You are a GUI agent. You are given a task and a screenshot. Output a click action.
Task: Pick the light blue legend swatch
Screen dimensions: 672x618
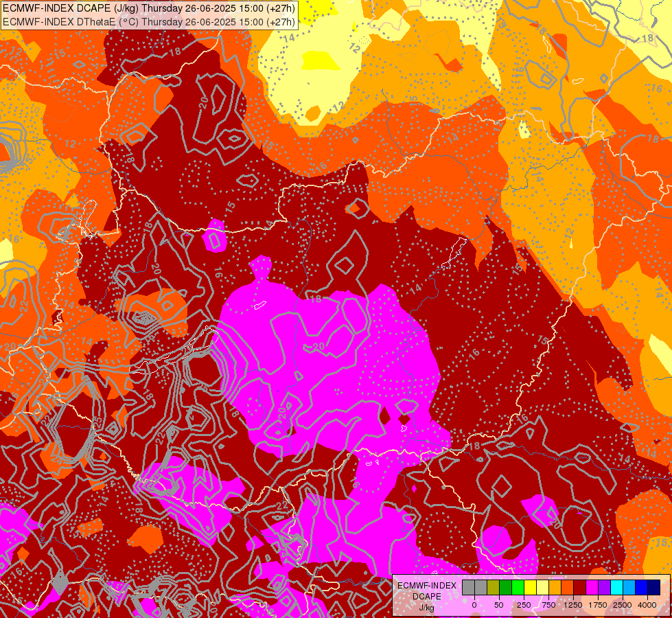(x=629, y=587)
